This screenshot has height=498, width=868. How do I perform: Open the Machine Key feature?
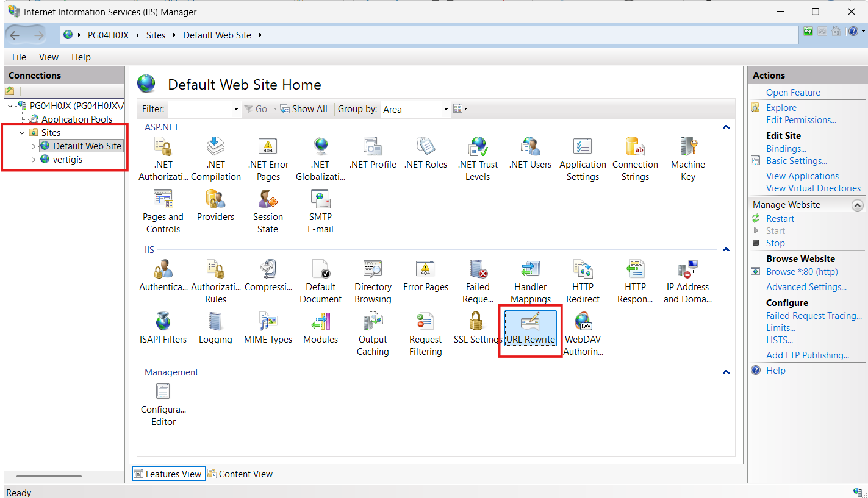click(687, 159)
